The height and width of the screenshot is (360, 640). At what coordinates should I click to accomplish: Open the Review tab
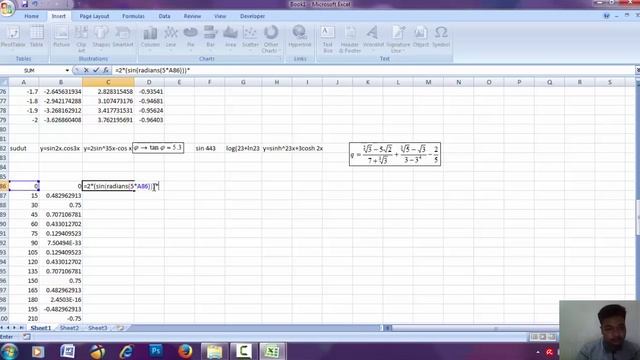pos(192,16)
